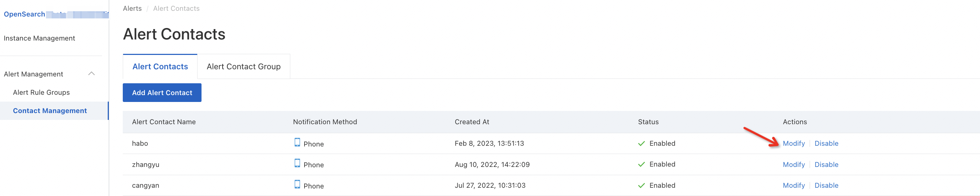
Task: Click the Alerts breadcrumb link
Action: [x=132, y=8]
